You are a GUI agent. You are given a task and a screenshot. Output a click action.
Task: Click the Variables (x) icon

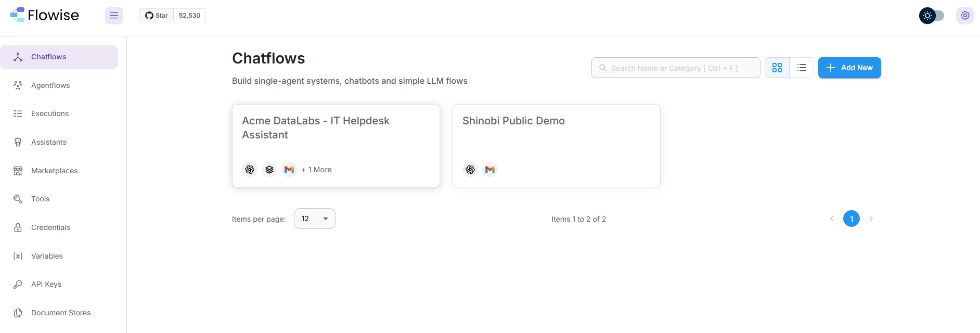tap(18, 256)
